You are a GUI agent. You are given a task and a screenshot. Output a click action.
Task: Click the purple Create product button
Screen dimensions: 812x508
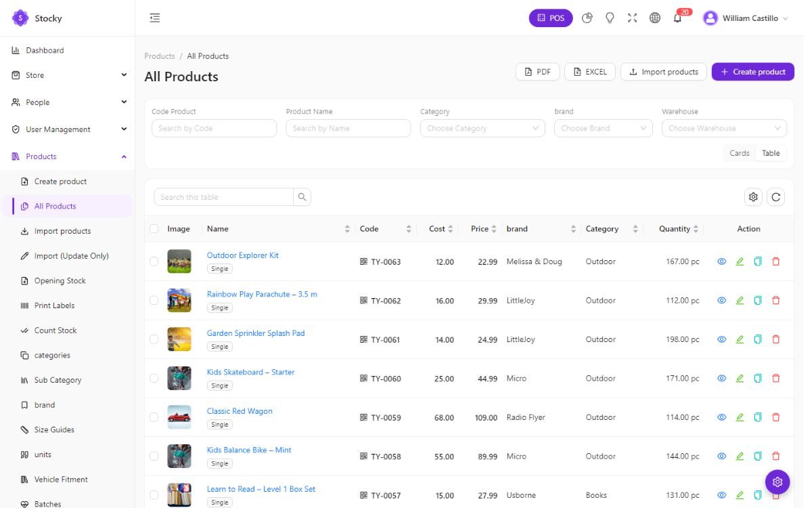752,72
